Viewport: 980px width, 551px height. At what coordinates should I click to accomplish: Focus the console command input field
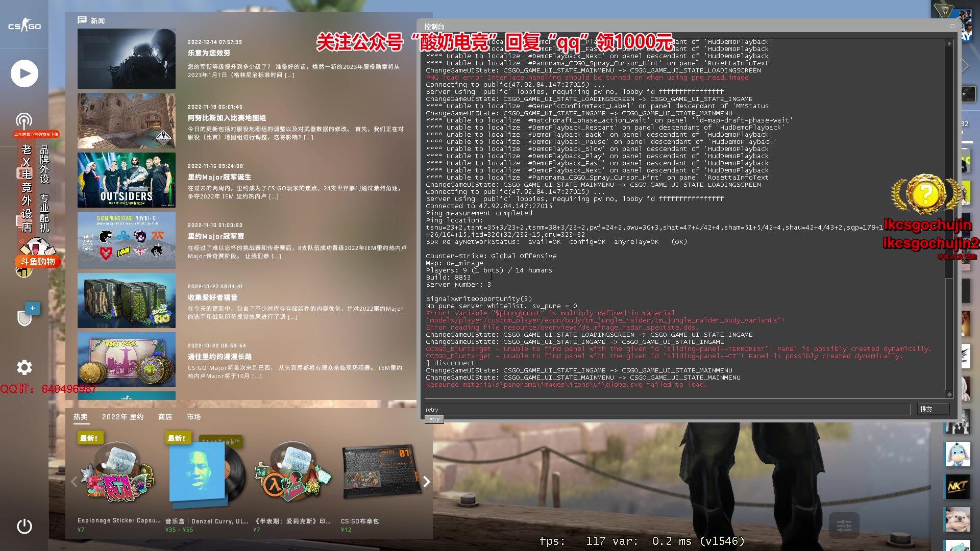click(667, 409)
